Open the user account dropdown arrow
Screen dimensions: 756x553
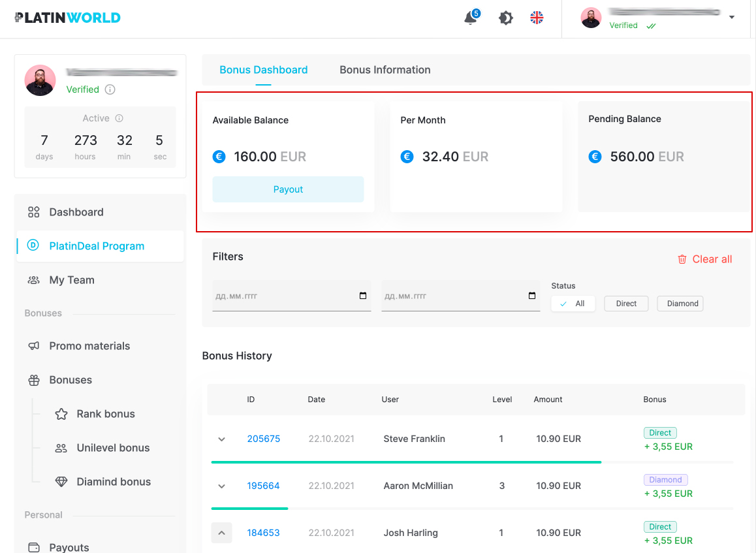tap(732, 18)
